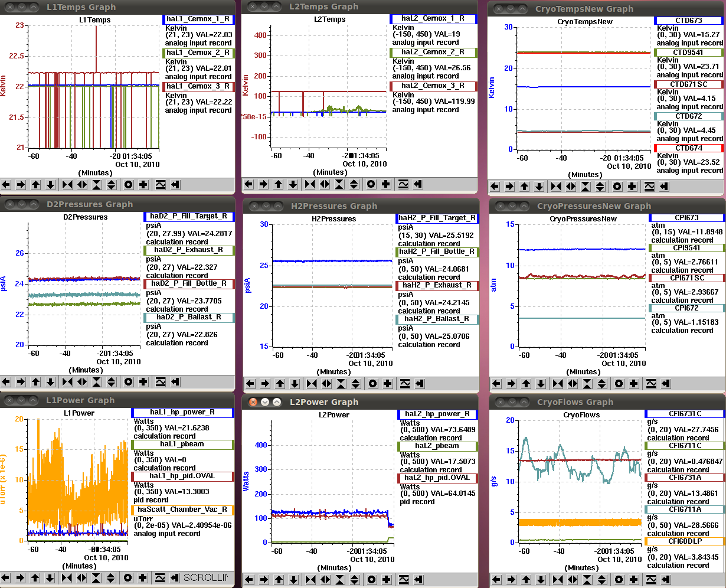726x588 pixels.
Task: Select the haL2_Cernox_2_R legend entry
Action: [434, 52]
